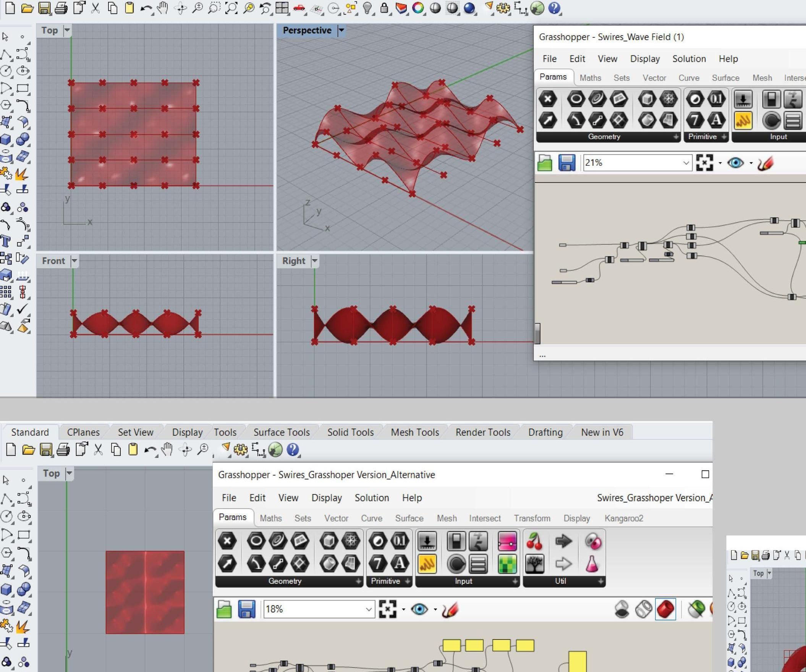Select the Drafting toolbar tab

[x=545, y=432]
